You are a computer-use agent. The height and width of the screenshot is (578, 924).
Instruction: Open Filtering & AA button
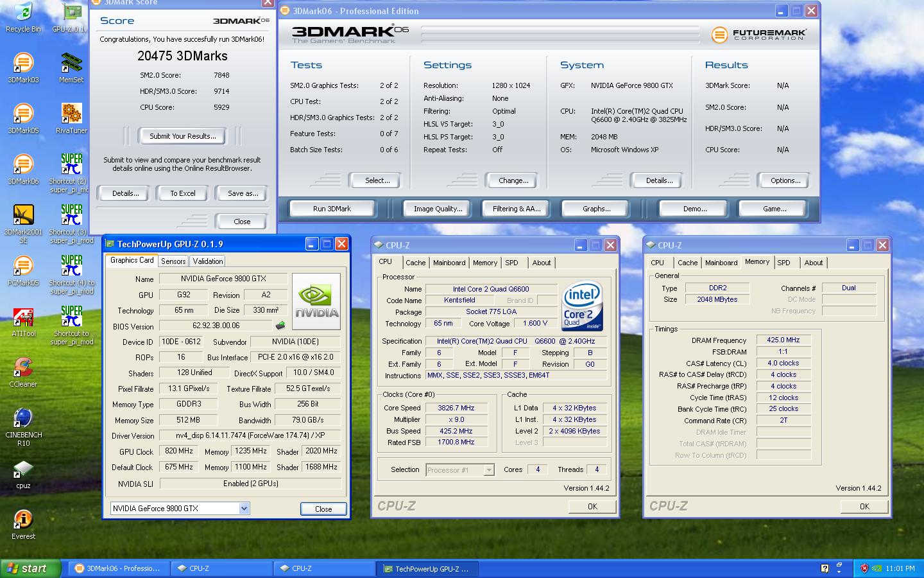tap(517, 209)
